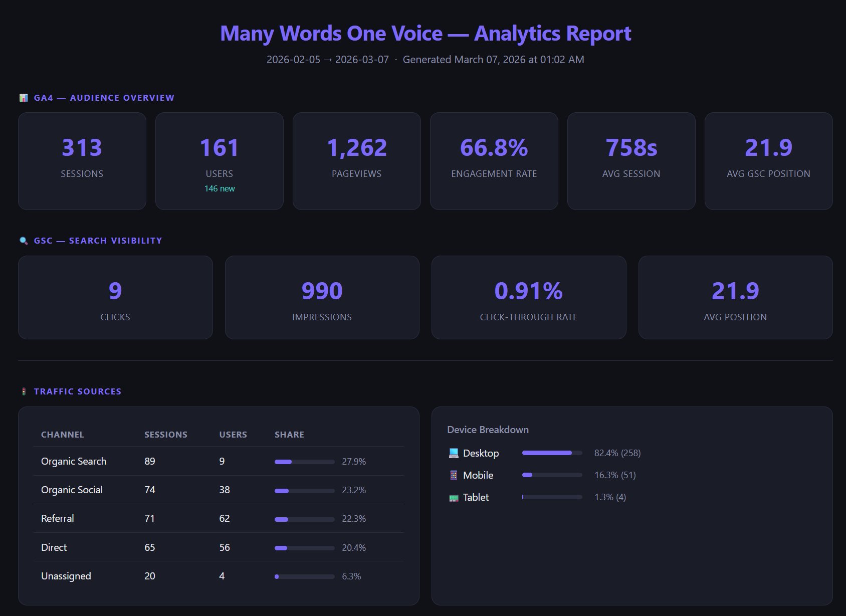This screenshot has width=846, height=616.
Task: Select the 146 new users label
Action: (x=219, y=189)
